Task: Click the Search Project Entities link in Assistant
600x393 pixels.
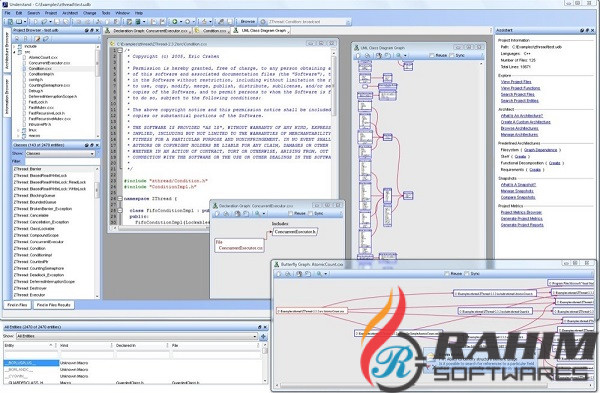Action: pyautogui.click(x=519, y=101)
